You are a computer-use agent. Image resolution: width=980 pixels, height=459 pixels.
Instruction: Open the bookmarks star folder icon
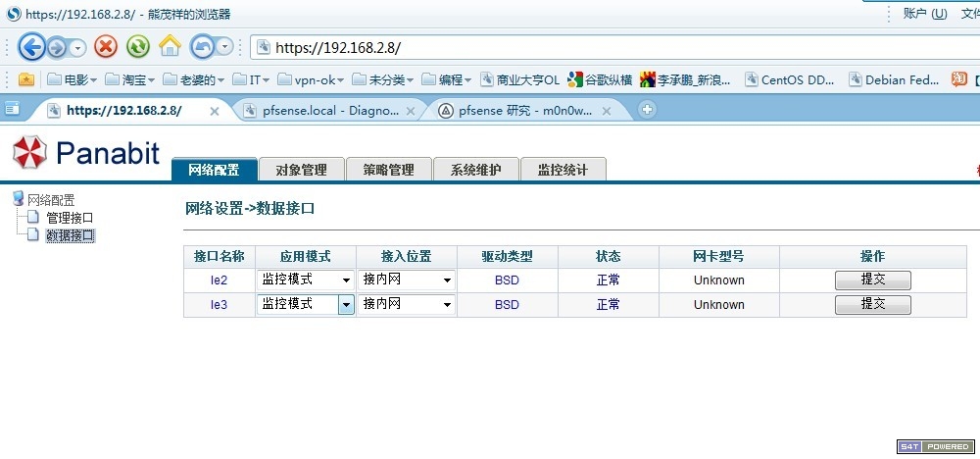coord(26,80)
